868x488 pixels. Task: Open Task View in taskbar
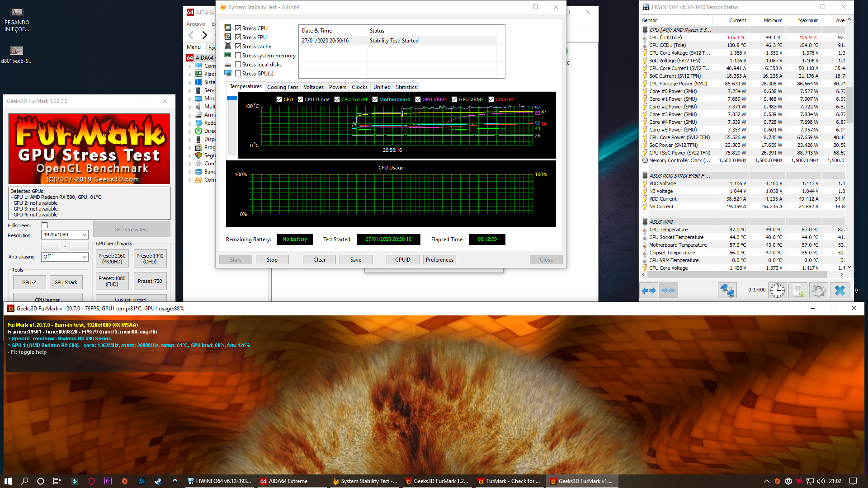tap(57, 481)
